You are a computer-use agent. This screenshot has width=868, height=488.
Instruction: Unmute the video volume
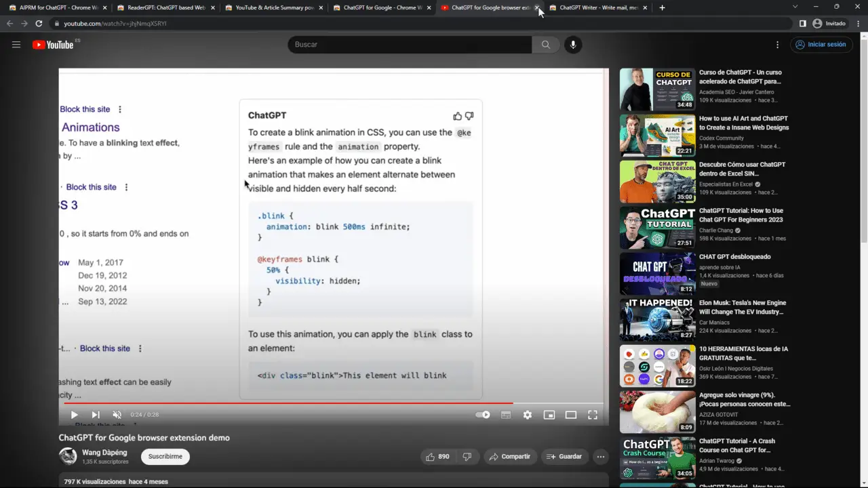tap(117, 415)
